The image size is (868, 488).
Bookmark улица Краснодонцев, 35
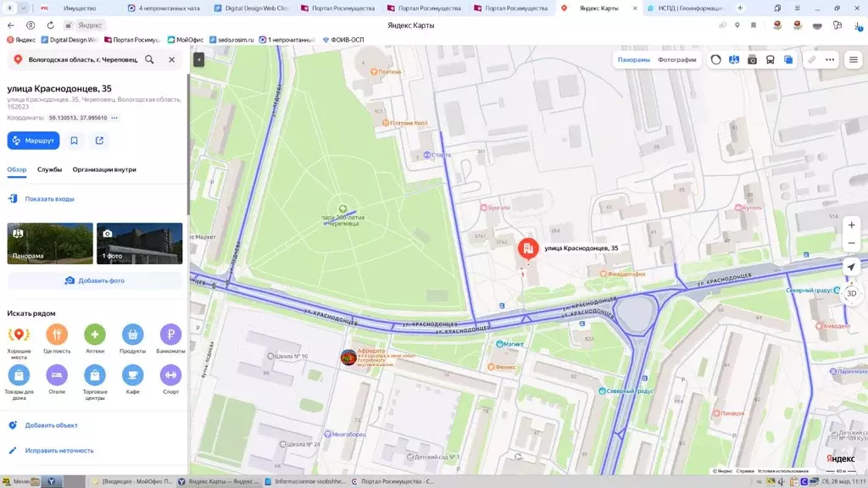click(75, 141)
